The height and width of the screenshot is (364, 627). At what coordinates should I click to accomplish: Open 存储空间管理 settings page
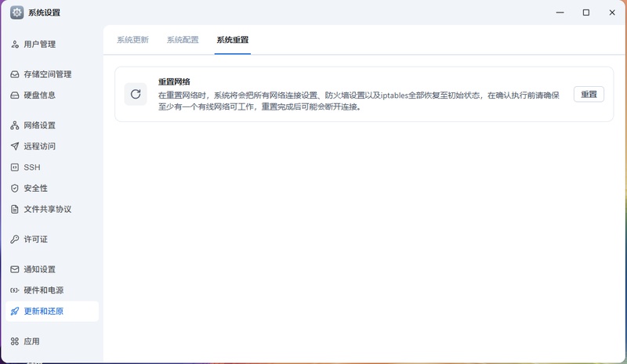[52, 74]
